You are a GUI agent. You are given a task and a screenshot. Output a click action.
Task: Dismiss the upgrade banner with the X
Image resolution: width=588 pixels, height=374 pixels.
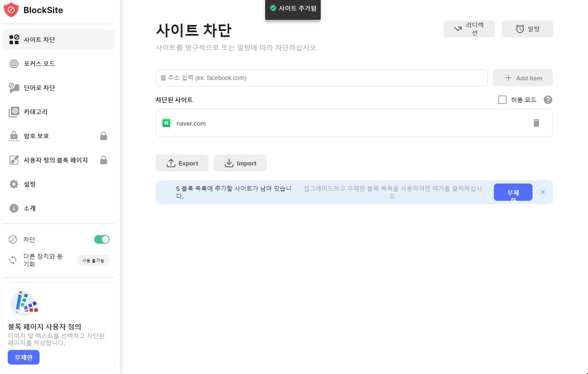pyautogui.click(x=542, y=192)
